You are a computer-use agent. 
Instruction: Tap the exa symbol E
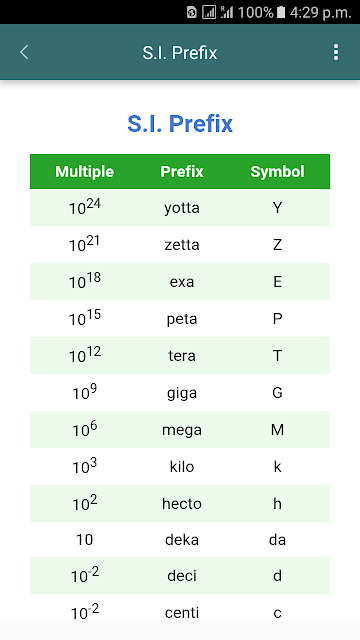pyautogui.click(x=278, y=282)
